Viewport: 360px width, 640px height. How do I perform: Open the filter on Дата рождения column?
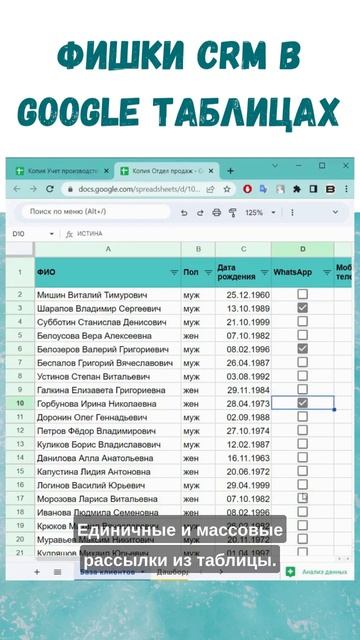pos(264,272)
